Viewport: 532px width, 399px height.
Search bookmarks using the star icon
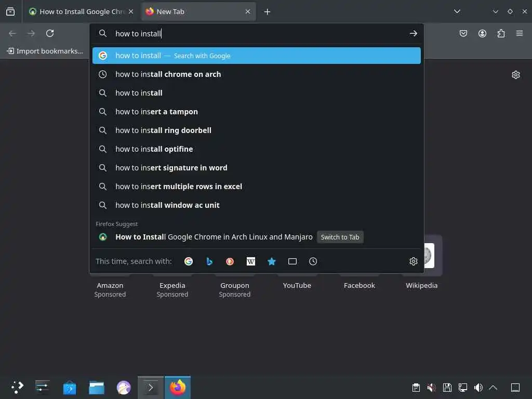[271, 261]
